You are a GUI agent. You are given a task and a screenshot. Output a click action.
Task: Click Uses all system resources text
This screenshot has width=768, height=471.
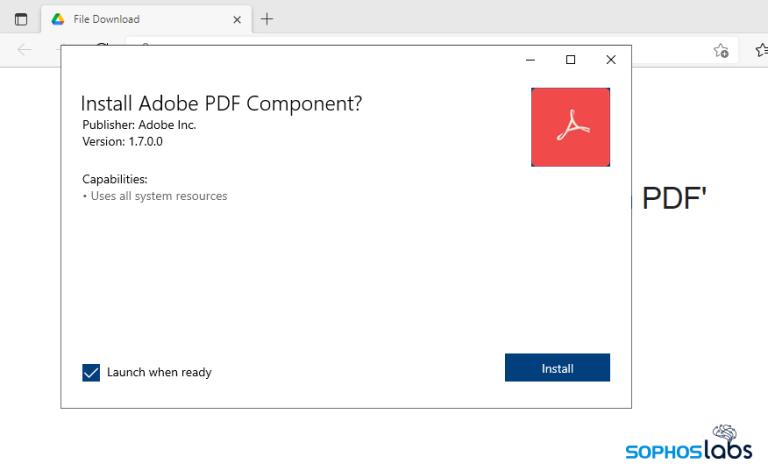tap(159, 196)
